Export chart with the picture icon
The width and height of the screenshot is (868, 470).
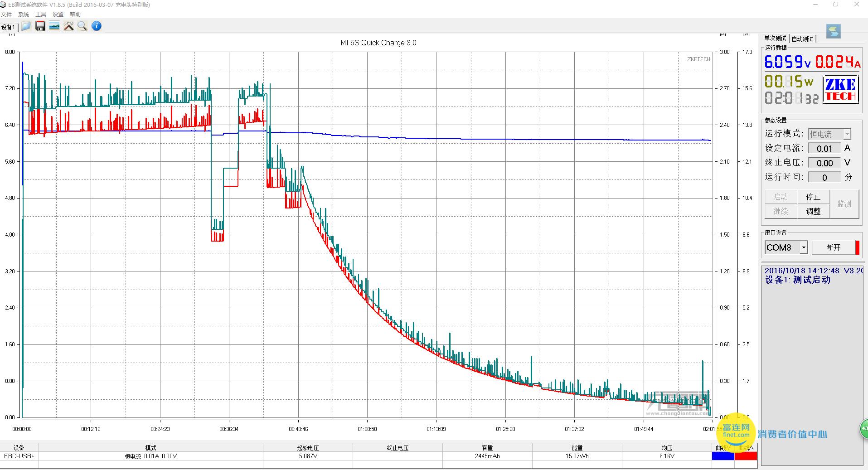pos(54,26)
